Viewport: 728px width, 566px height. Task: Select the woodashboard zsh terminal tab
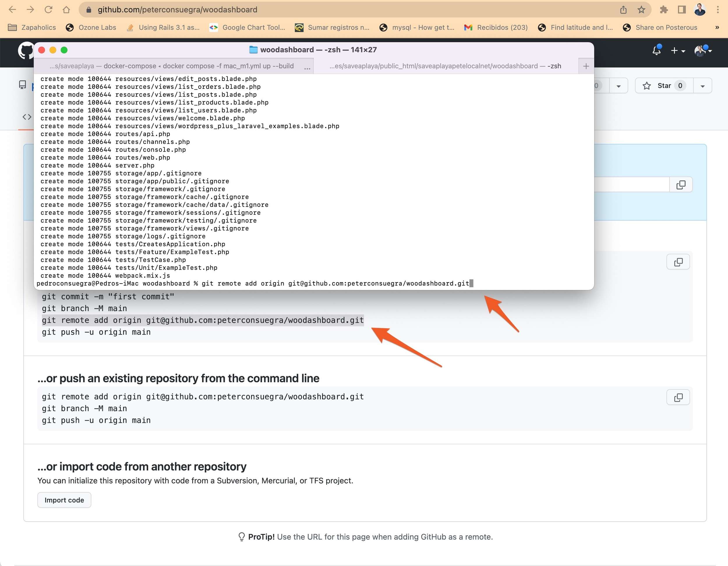445,66
